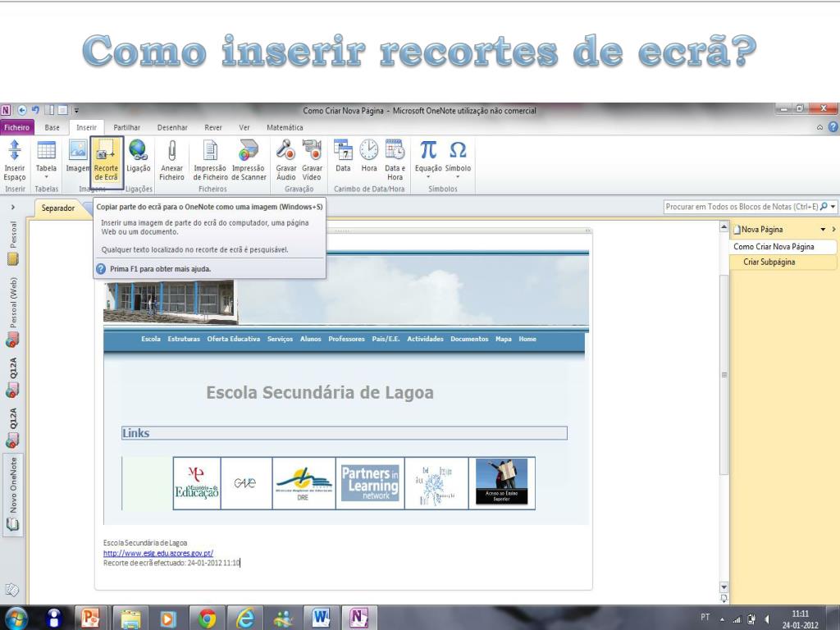Follow the esle.edu.azores.gov.pt link
The width and height of the screenshot is (840, 630).
[158, 553]
